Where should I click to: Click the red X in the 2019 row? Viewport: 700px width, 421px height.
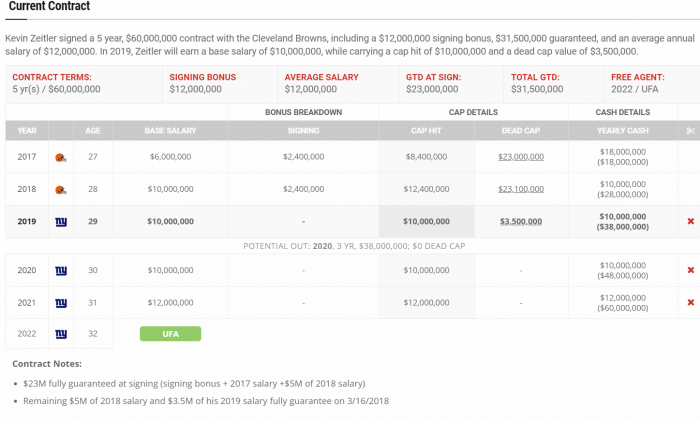[690, 221]
